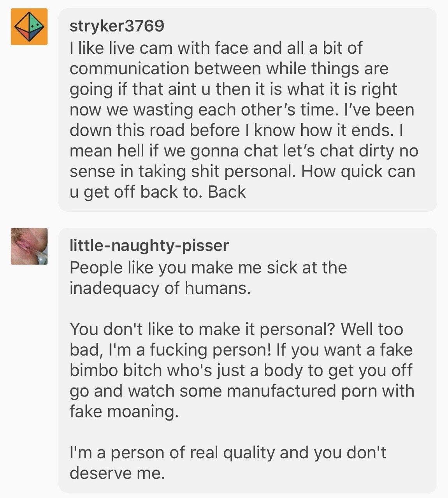The width and height of the screenshot is (448, 498).
Task: Click the line beginning "go and watch some manufactured"
Action: 242,391
